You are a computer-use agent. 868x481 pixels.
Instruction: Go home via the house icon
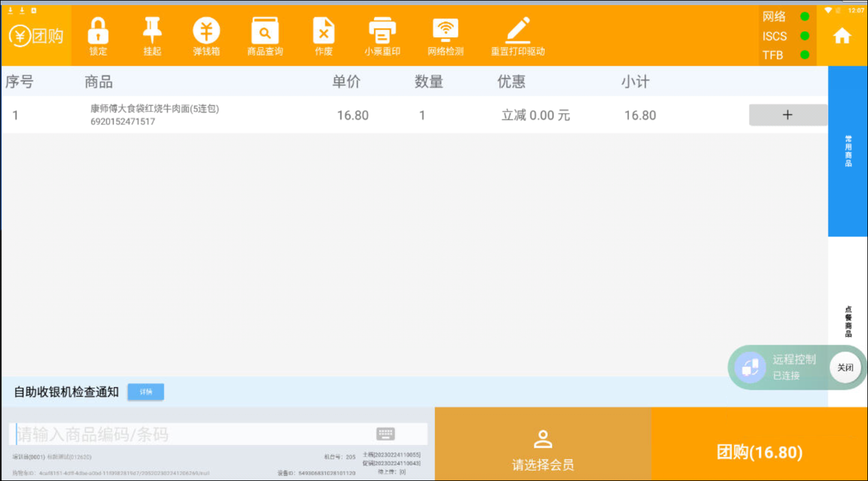tap(842, 36)
